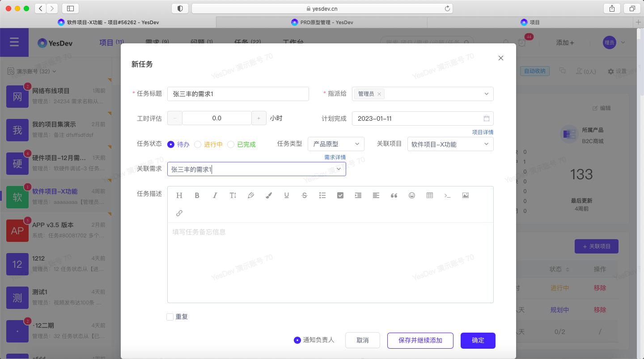This screenshot has width=644, height=359.
Task: Insert a table into the task description
Action: coord(430,195)
